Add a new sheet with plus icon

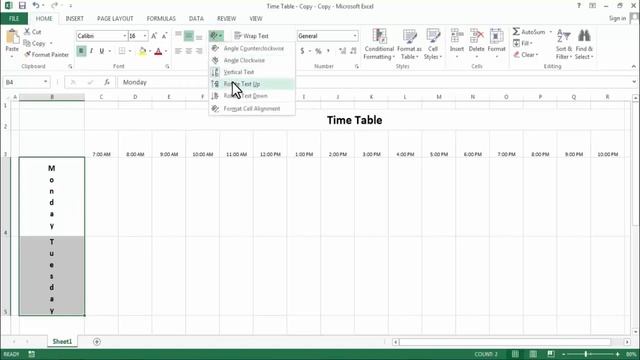97,342
